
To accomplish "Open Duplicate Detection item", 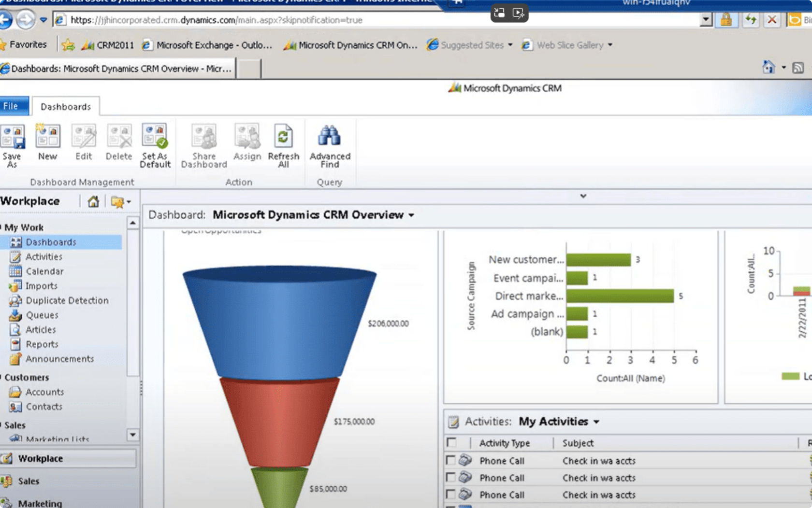I will (67, 300).
